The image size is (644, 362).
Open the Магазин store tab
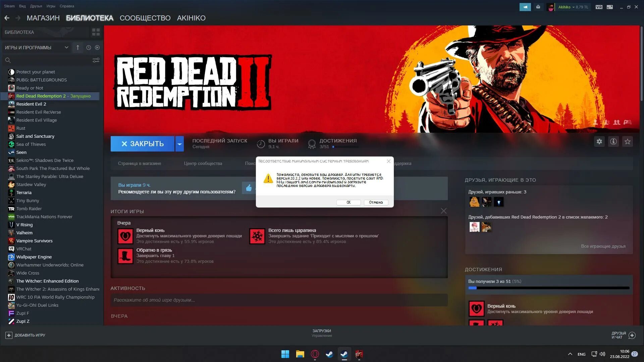[43, 18]
